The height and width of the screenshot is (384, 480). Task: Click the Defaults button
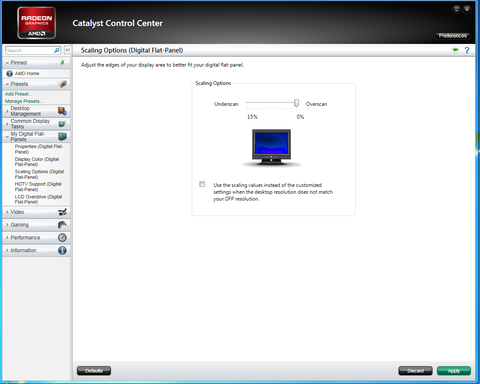pyautogui.click(x=94, y=371)
